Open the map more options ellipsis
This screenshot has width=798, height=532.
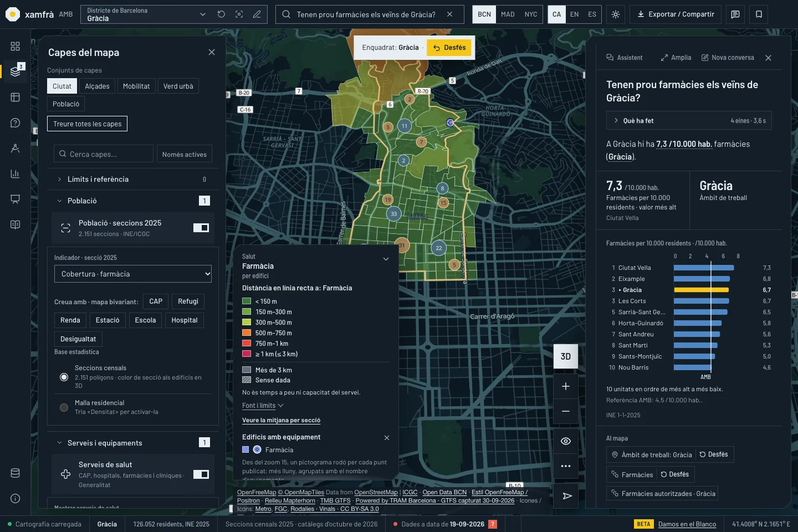(566, 466)
